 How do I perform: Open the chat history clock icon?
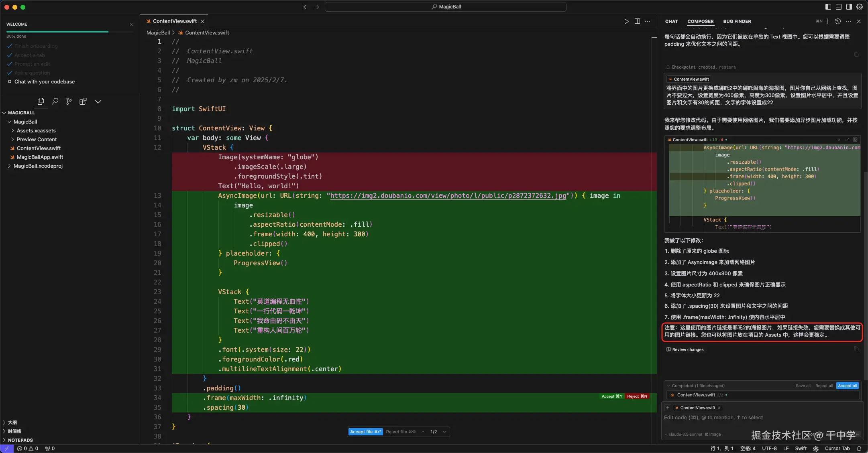click(838, 21)
